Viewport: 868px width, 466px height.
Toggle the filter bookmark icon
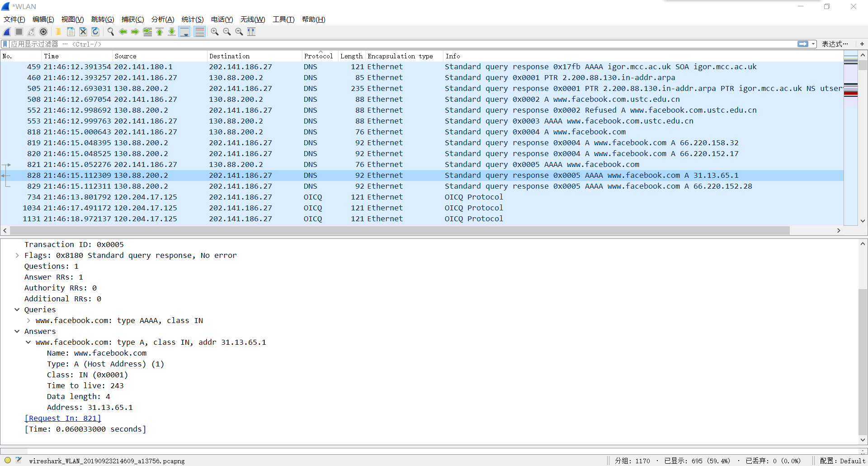coord(5,44)
